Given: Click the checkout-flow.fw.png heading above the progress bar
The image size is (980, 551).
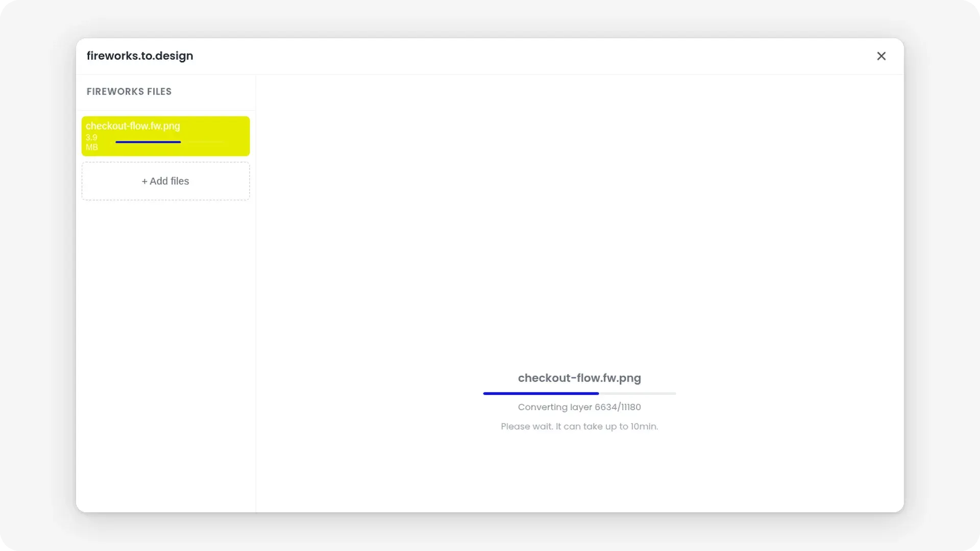Looking at the screenshot, I should pyautogui.click(x=579, y=378).
